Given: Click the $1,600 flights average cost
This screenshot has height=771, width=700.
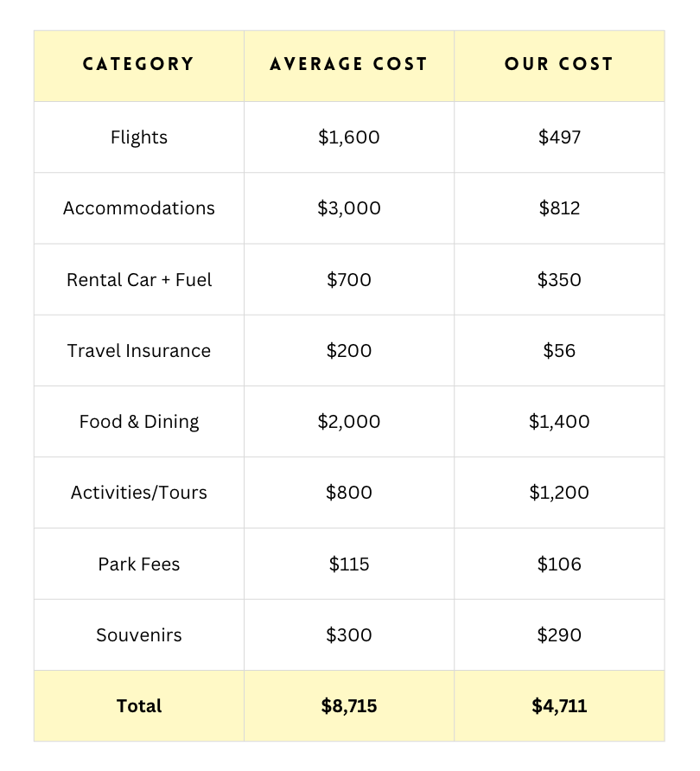Looking at the screenshot, I should point(348,137).
